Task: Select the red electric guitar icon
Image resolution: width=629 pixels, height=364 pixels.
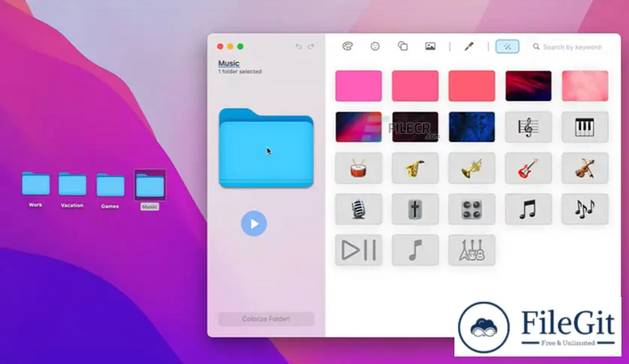Action: tap(528, 168)
